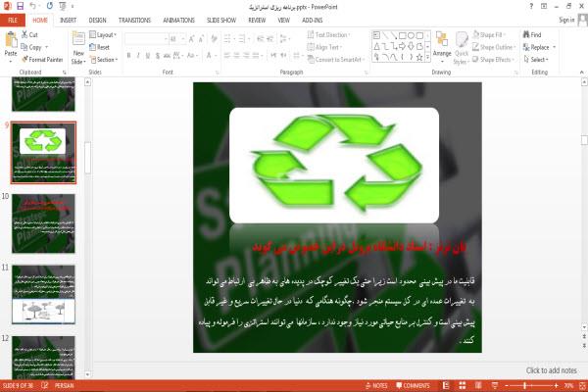Viewport: 588px width, 392px height.
Task: Cut the selection with the scissors icon
Action: pos(24,34)
